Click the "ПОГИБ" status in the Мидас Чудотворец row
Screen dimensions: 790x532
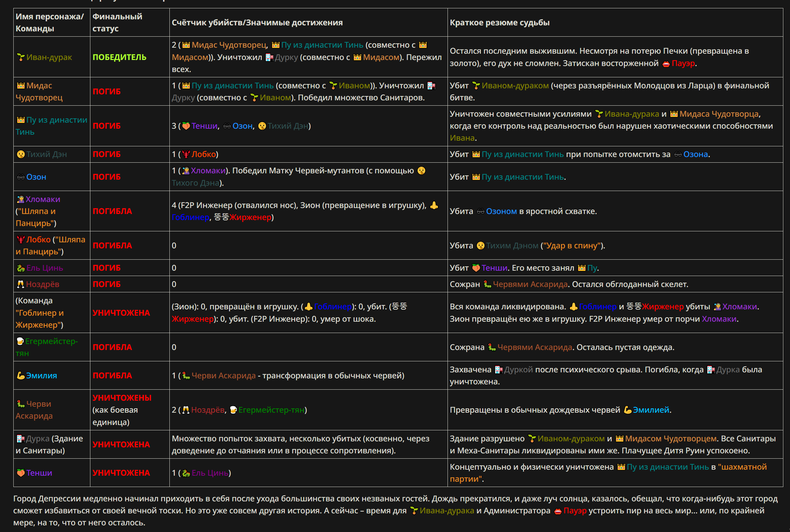[x=107, y=92]
